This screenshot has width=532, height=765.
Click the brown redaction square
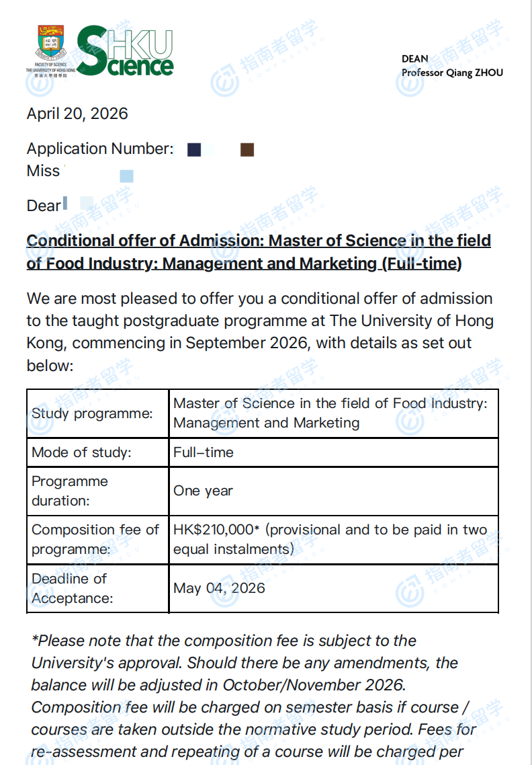247,150
